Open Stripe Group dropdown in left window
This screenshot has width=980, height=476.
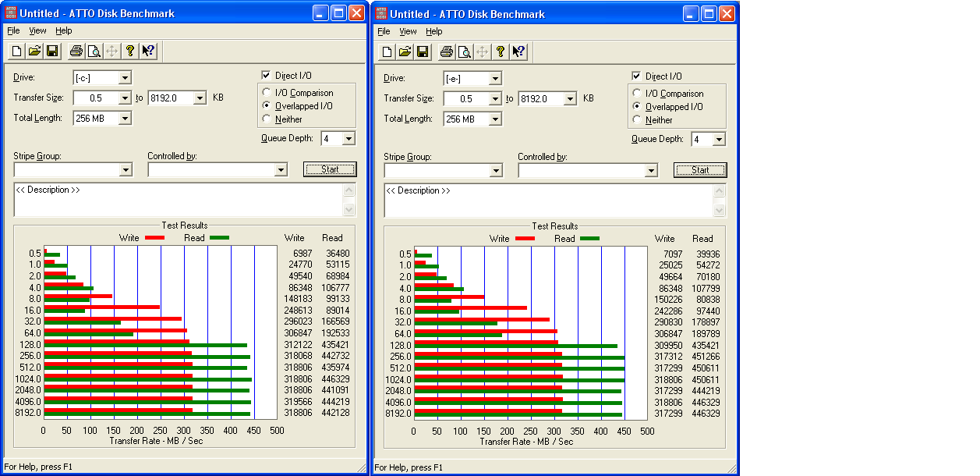point(126,170)
